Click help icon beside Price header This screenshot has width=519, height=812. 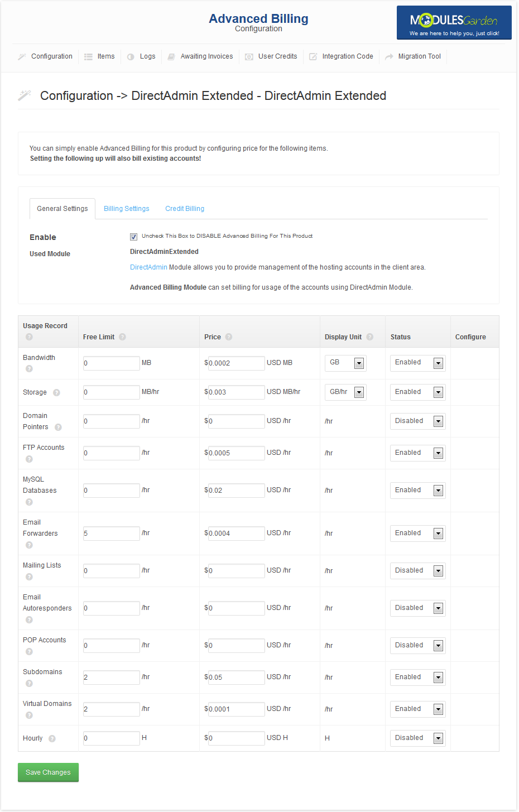point(229,337)
